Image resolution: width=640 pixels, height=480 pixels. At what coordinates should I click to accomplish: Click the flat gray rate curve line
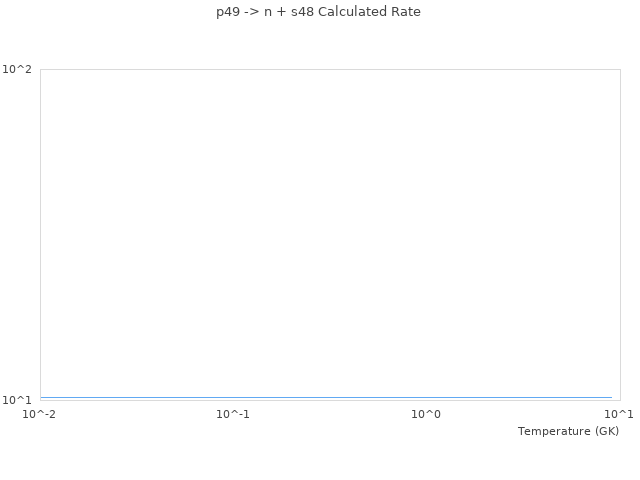(326, 398)
